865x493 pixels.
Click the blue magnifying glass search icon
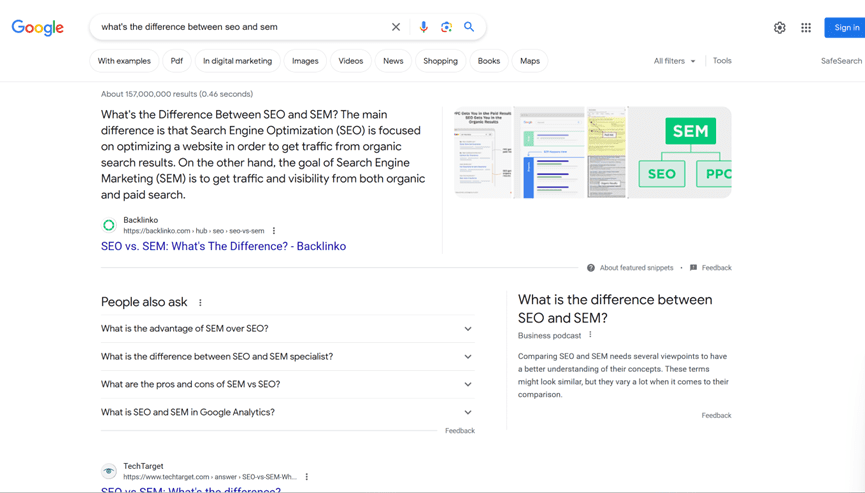[469, 27]
